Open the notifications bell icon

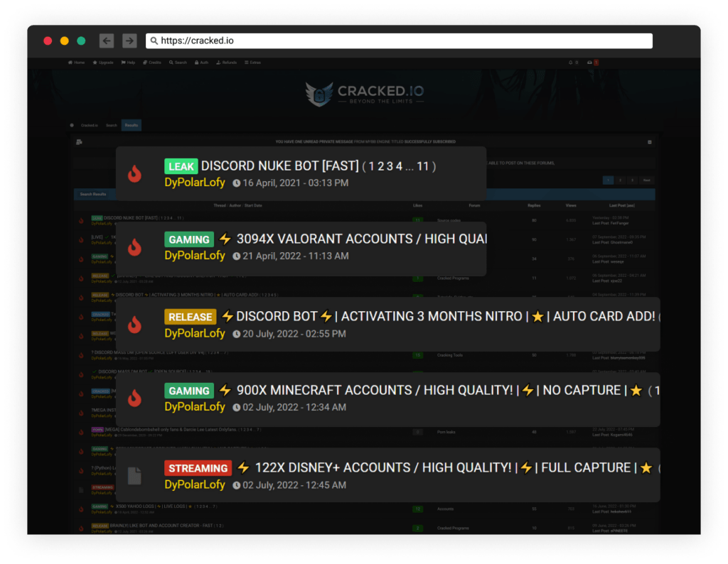(571, 63)
